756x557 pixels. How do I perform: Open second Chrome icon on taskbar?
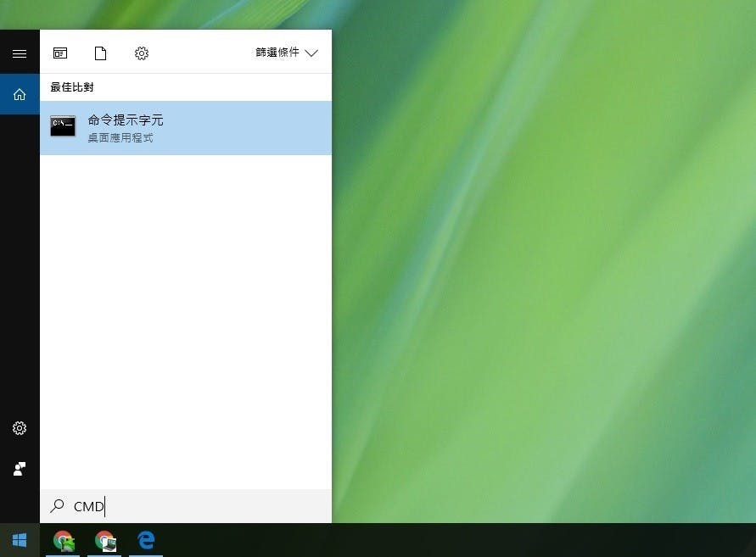point(104,540)
